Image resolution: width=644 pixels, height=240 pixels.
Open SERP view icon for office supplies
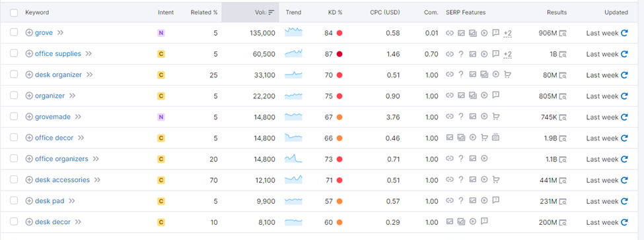tap(563, 54)
